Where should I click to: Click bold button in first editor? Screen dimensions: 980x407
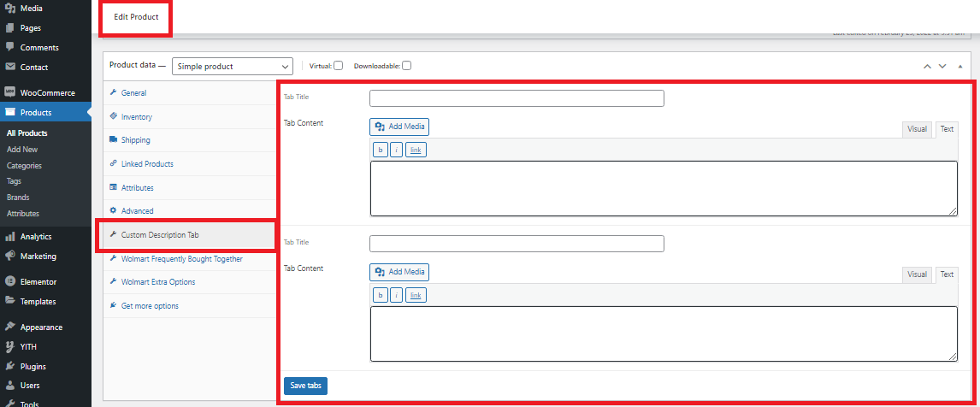click(x=380, y=150)
